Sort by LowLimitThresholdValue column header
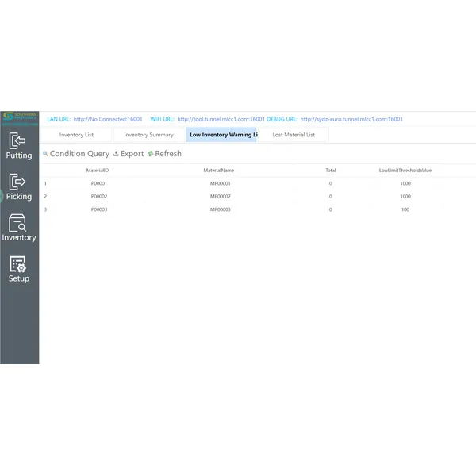Screen dimensions: 476x476 click(405, 171)
